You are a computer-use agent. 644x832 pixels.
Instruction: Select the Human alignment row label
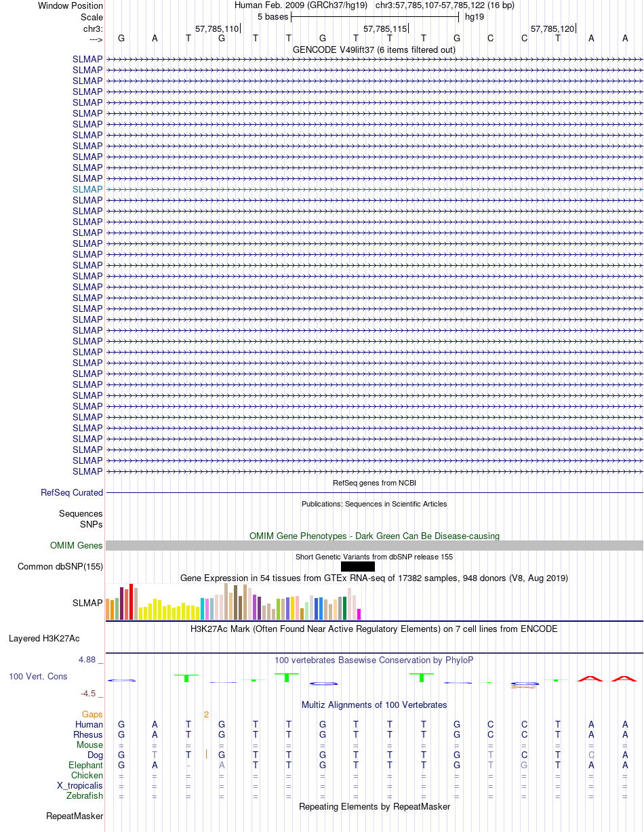click(x=89, y=724)
